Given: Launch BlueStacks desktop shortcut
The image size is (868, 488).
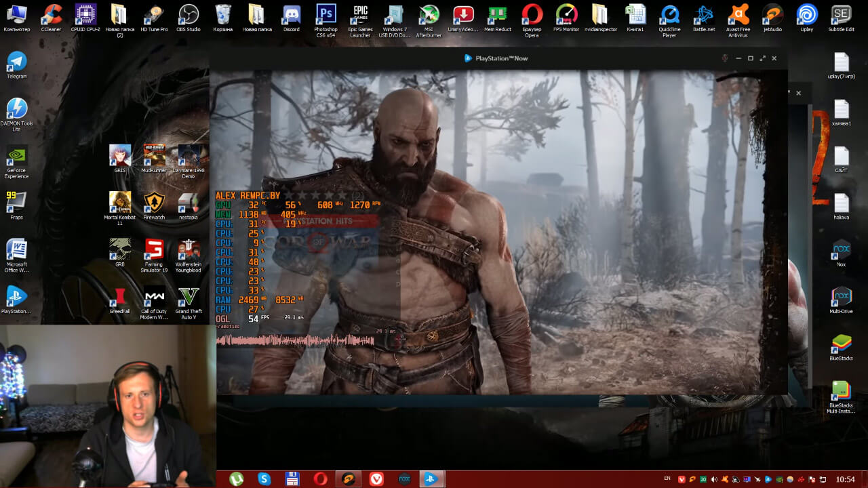Looking at the screenshot, I should 841,346.
